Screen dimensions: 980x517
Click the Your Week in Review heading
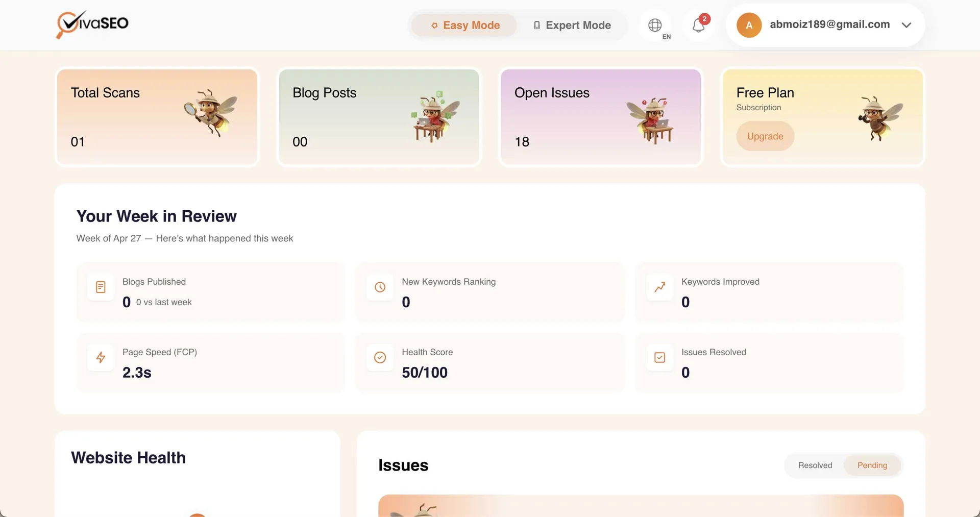click(x=157, y=216)
